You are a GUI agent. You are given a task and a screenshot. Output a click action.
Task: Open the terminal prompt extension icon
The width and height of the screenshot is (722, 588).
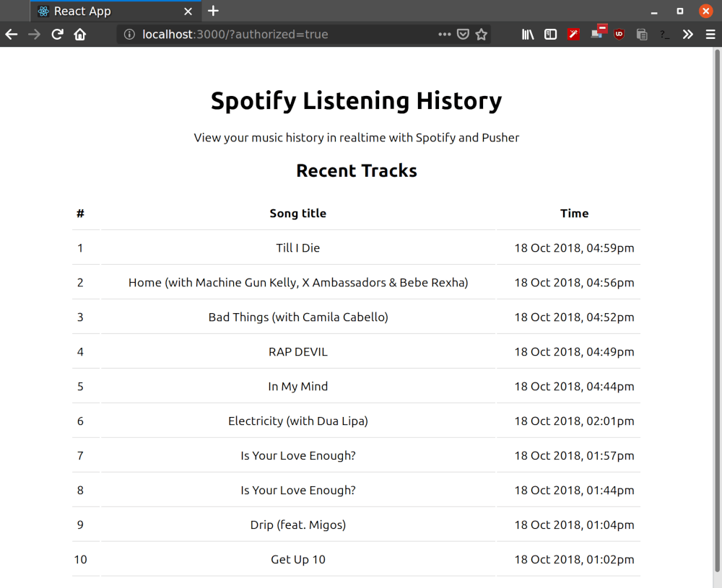[664, 34]
